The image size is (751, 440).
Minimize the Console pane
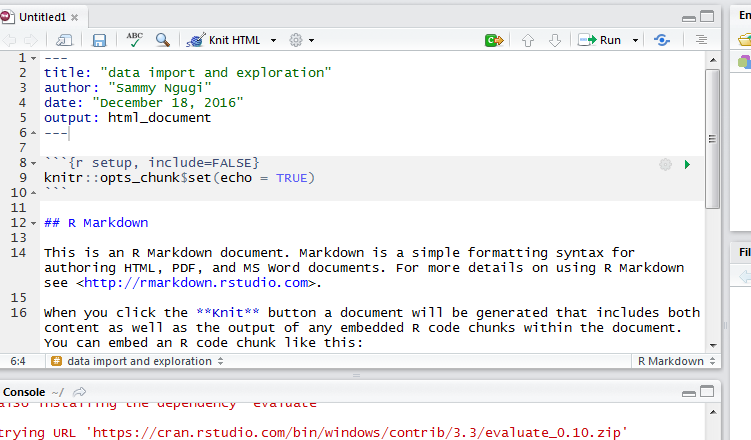(689, 393)
